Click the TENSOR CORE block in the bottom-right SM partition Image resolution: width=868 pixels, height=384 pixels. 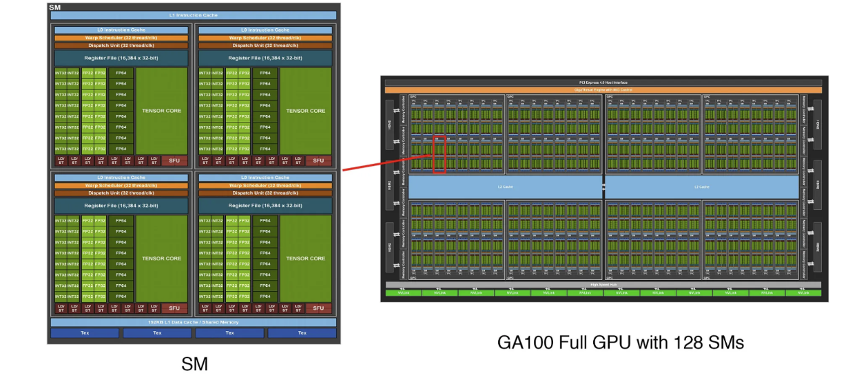306,259
